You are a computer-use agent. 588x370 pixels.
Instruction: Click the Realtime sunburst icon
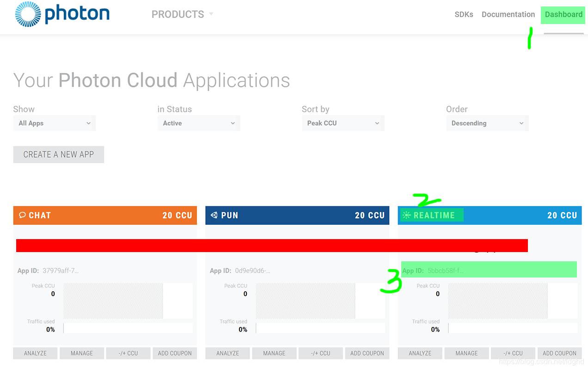(406, 215)
